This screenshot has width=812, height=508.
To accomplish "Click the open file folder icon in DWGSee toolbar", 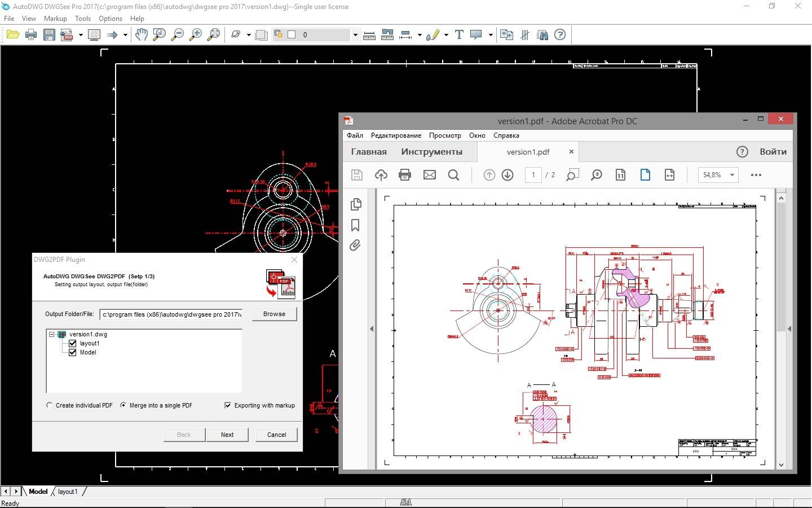I will (13, 35).
